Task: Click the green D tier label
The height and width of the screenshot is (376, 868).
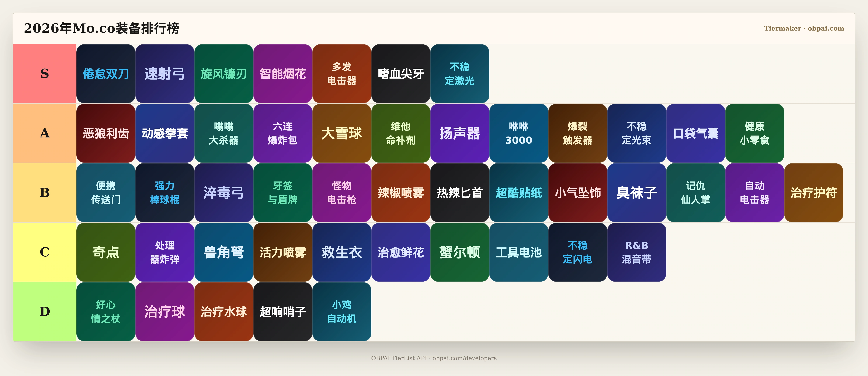Action: (45, 312)
